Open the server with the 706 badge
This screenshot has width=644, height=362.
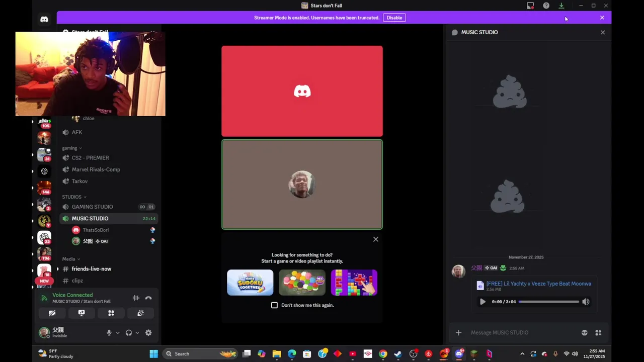[44, 254]
